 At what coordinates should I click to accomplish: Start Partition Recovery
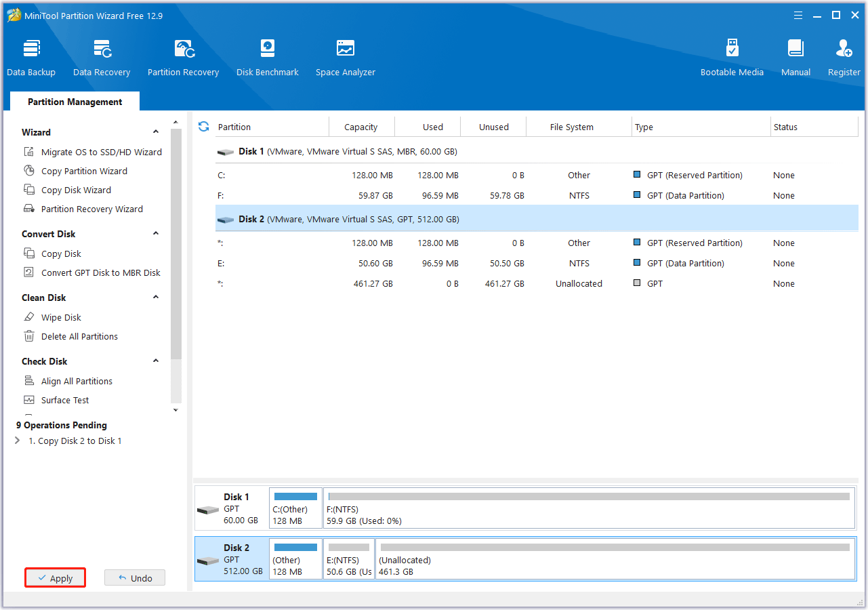183,56
